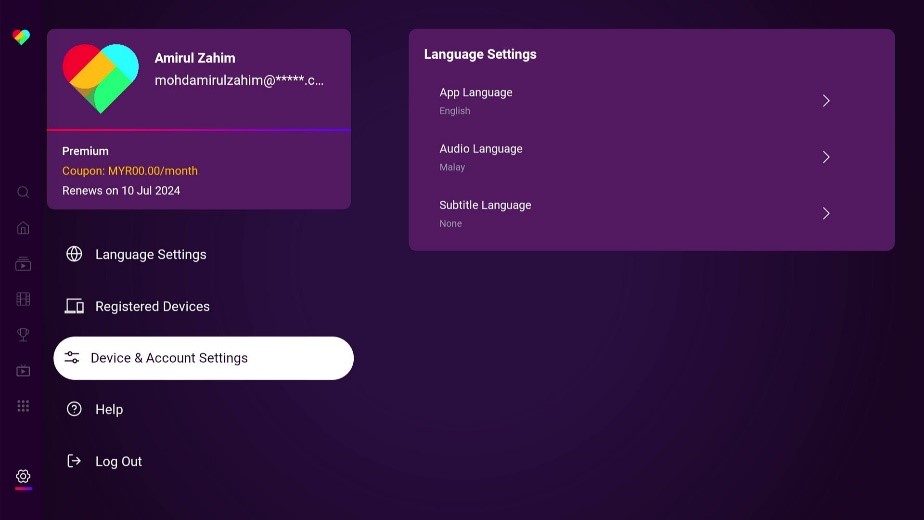The image size is (924, 520).
Task: Select the settings gear icon in the sidebar
Action: [x=23, y=476]
